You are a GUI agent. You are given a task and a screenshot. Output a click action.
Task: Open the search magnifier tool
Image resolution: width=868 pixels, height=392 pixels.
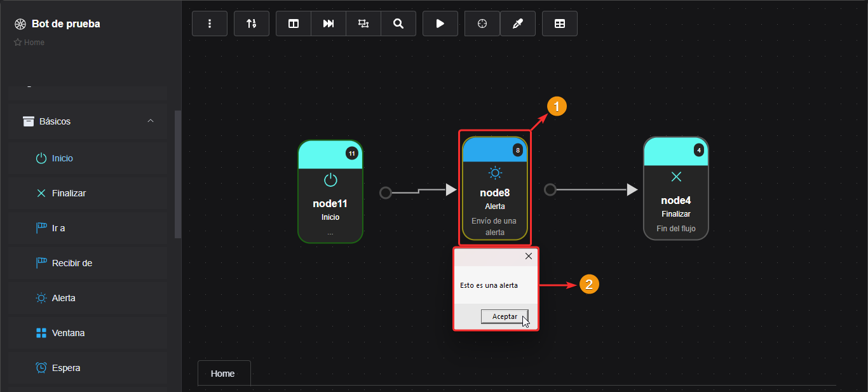point(398,24)
